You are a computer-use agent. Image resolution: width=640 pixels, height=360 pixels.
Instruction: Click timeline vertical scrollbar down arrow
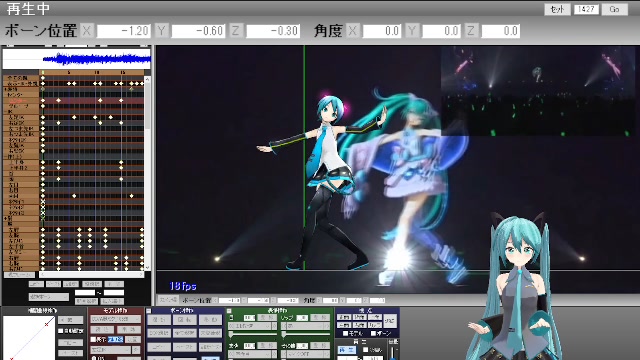pos(147,268)
